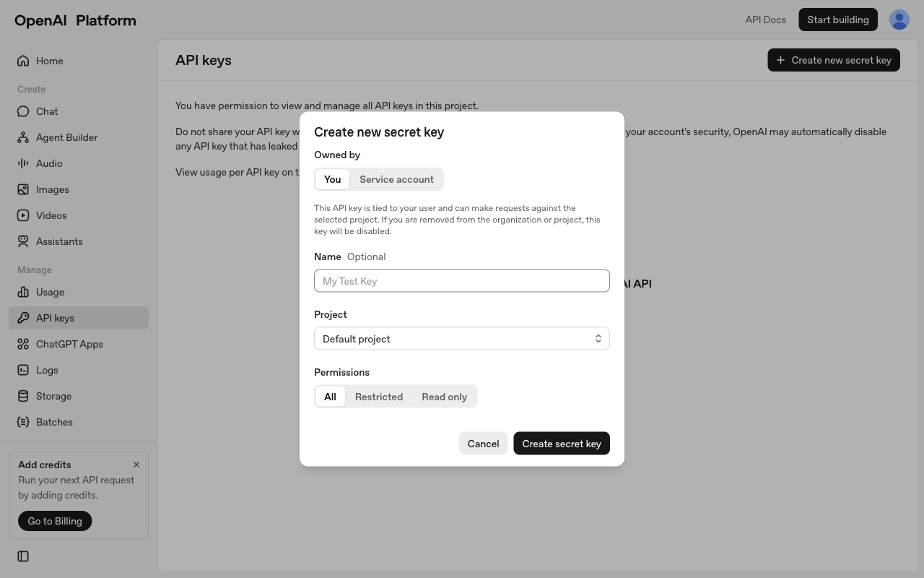Select Assistants from the sidebar

[58, 241]
